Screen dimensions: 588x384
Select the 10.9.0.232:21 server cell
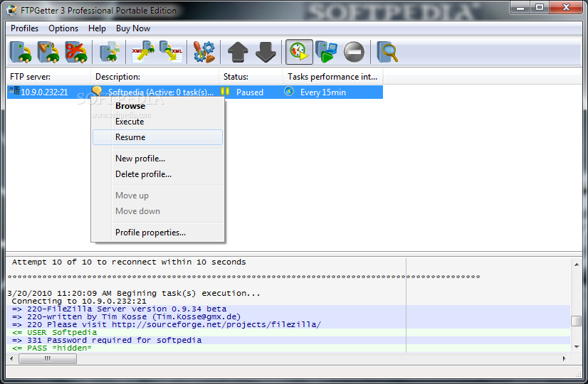(x=44, y=92)
